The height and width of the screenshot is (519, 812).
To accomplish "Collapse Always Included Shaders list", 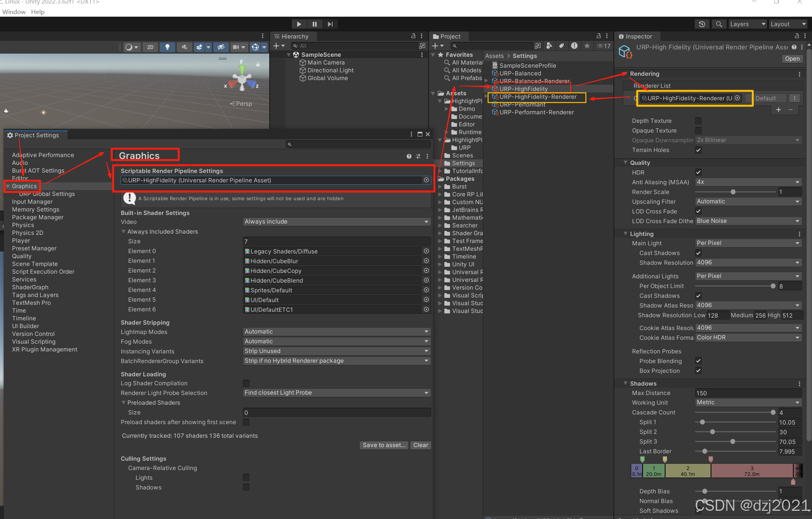I will (x=124, y=231).
